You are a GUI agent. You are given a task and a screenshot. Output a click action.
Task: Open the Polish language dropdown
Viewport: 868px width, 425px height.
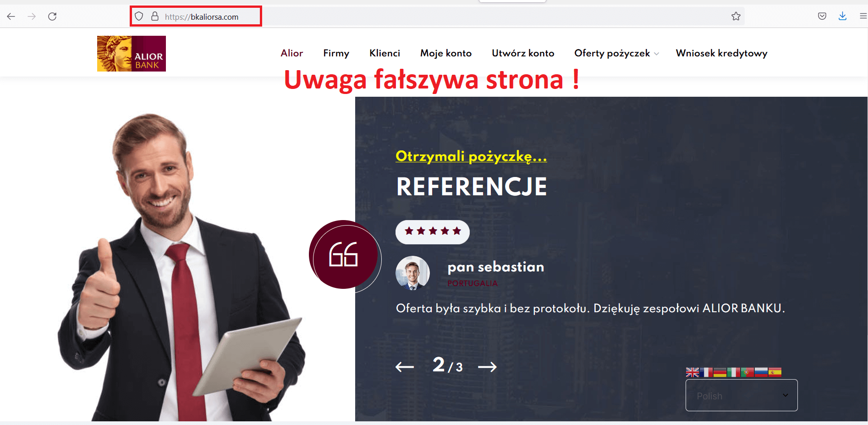[x=742, y=395]
